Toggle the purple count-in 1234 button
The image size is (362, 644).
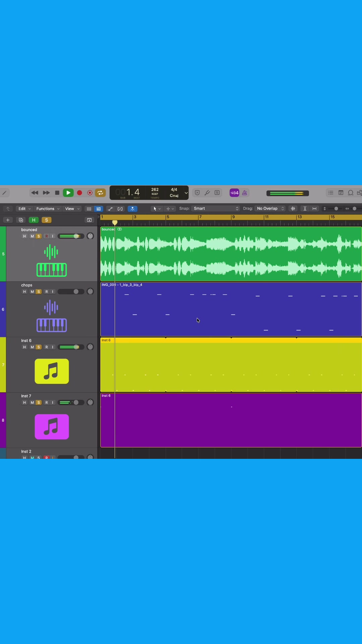234,193
